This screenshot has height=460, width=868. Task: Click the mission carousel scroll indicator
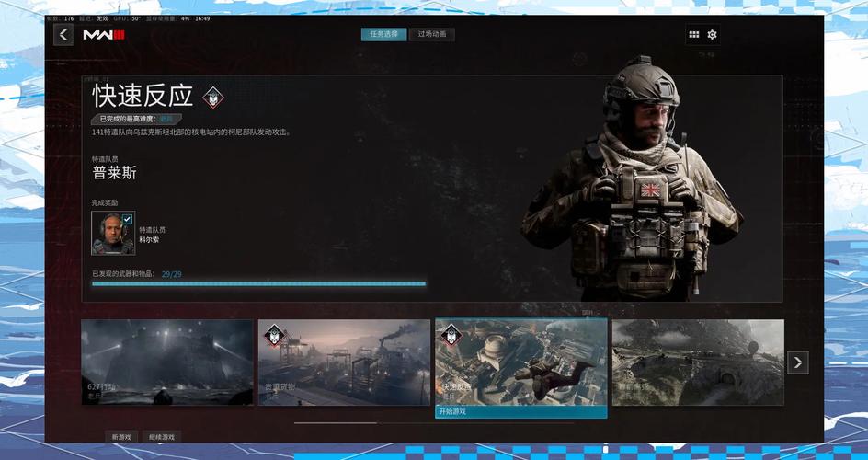click(336, 423)
